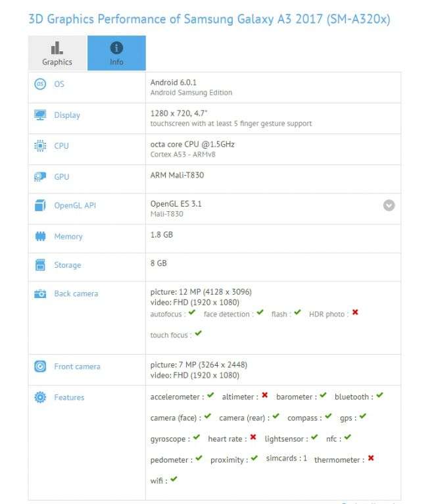This screenshot has width=434, height=504.
Task: Click the Features gear icon
Action: 40,397
